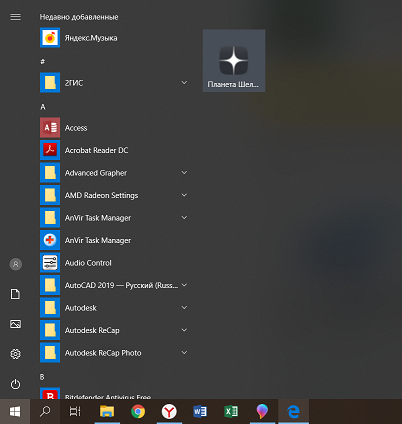Click the Autodesk ReCap label
Screen dimensions: 402x424
coord(92,330)
